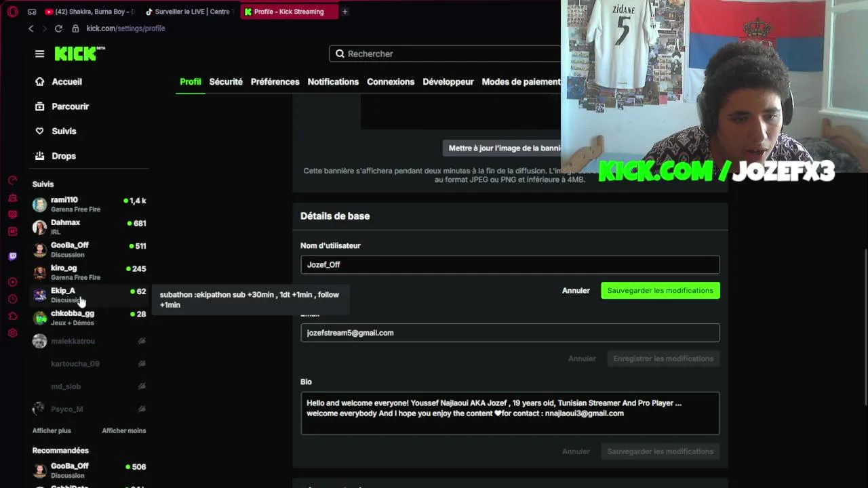
Task: Open Twitch from the Opera sidebar
Action: (x=13, y=256)
